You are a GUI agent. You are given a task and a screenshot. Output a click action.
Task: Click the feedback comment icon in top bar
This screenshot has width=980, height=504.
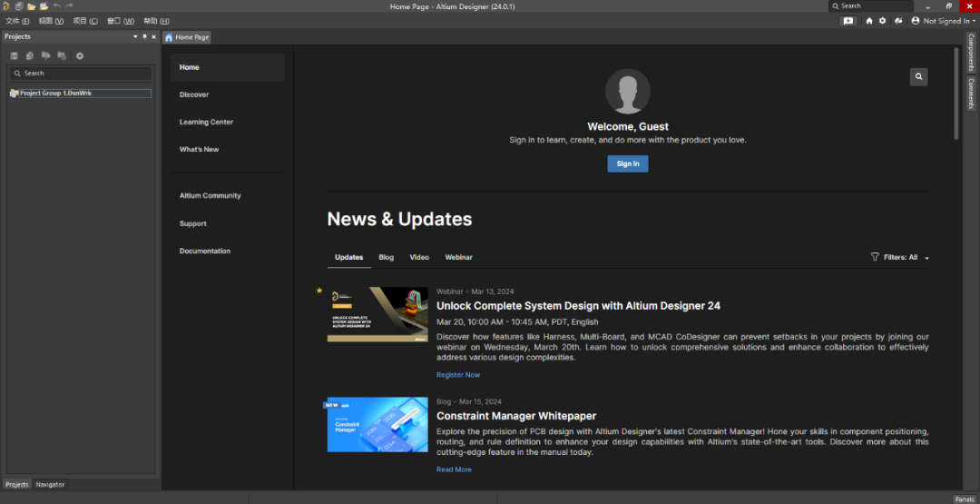[x=848, y=21]
